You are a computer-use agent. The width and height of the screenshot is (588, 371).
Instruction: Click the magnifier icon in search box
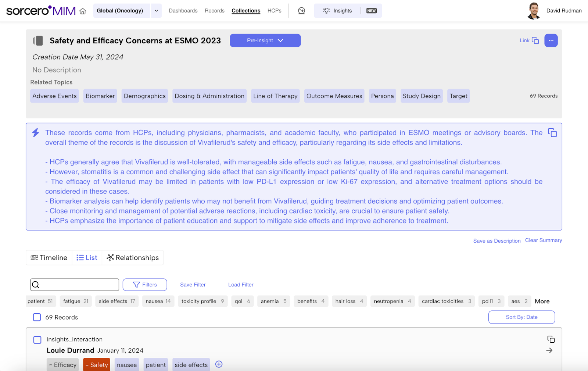click(x=36, y=285)
